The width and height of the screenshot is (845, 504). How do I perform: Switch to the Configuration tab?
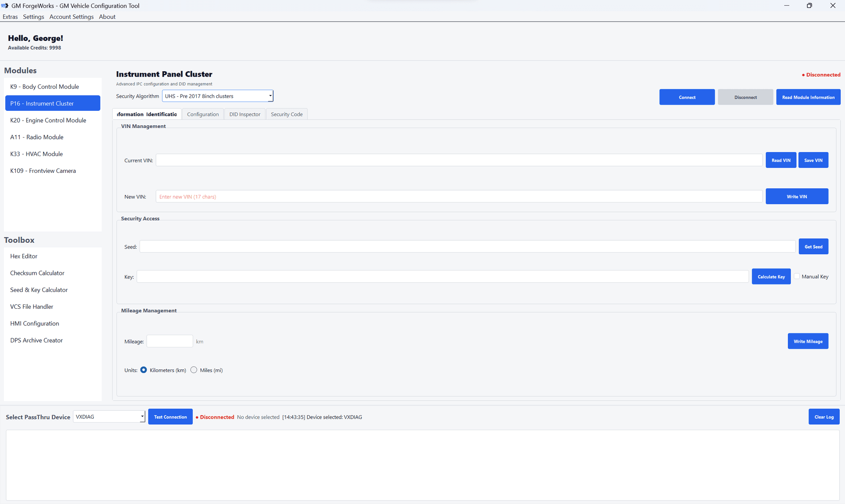(x=202, y=114)
